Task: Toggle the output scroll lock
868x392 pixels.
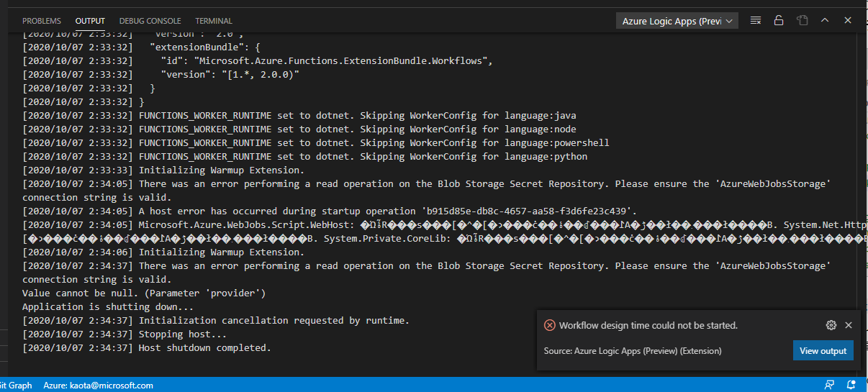Action: (x=778, y=21)
